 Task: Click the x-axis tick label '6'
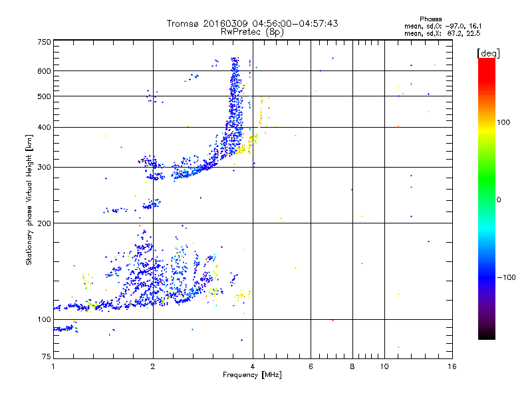coord(311,366)
